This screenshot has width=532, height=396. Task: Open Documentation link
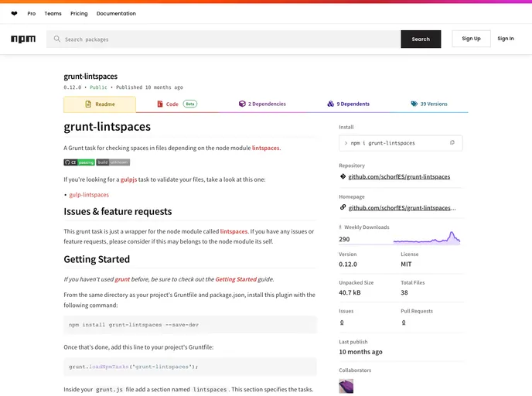(x=116, y=14)
